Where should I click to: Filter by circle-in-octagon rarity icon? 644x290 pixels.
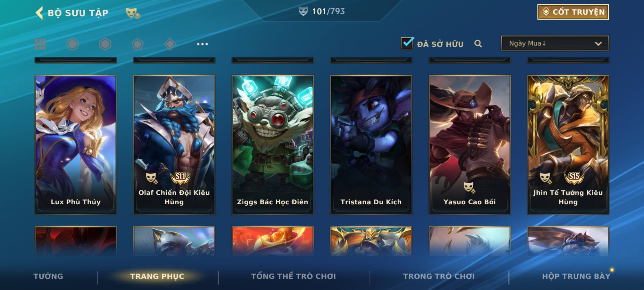72,44
